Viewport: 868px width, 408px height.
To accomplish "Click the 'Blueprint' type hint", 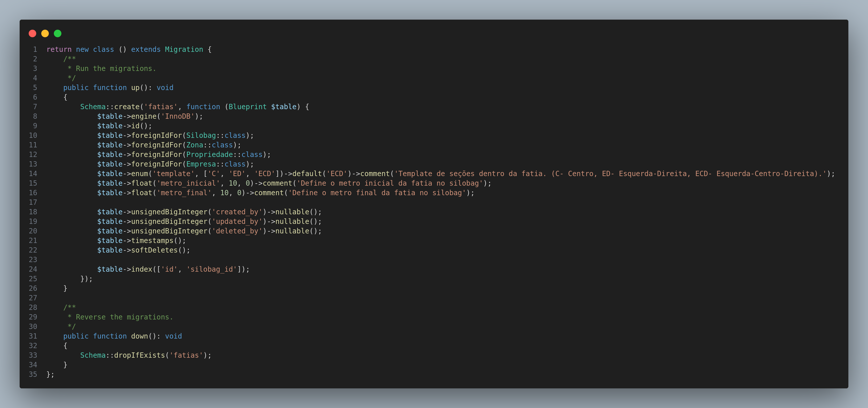I will [x=247, y=107].
